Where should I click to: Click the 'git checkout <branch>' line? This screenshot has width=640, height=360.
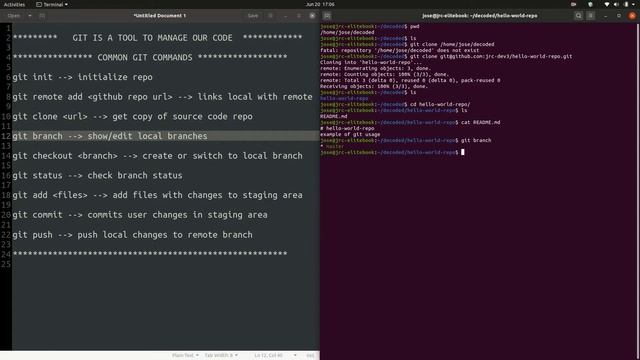pos(158,156)
